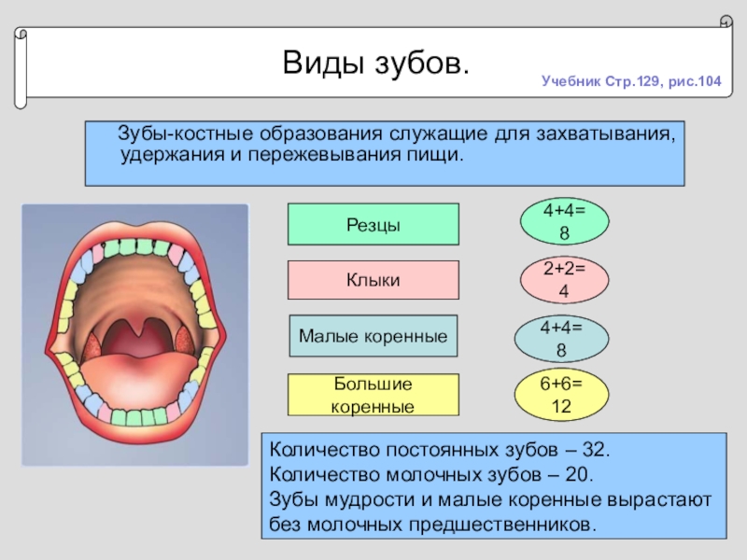Click the light blue oval 4+4=8
Image resolution: width=747 pixels, height=560 pixels.
pyautogui.click(x=561, y=339)
